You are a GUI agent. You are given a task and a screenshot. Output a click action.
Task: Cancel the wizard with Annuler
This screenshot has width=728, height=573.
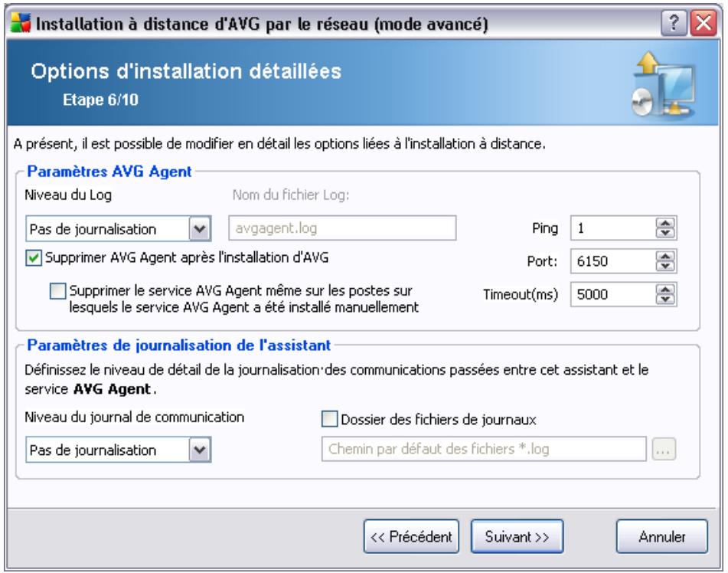662,537
